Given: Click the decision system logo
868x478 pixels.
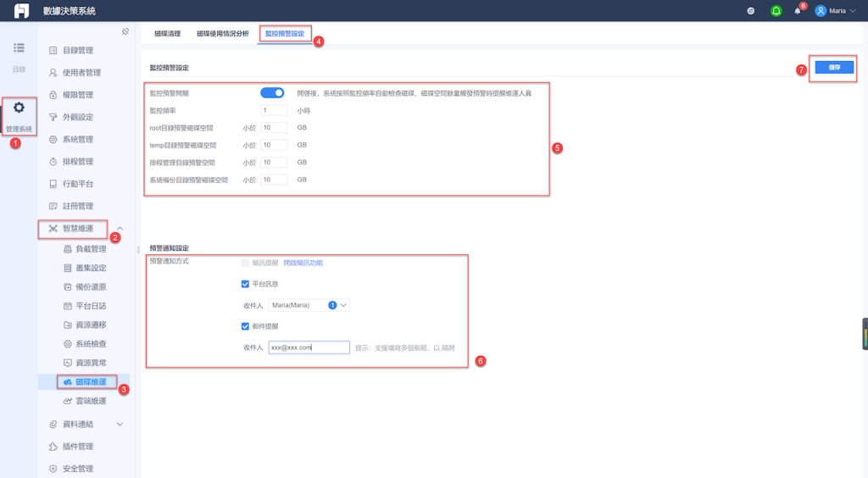Looking at the screenshot, I should pos(21,10).
